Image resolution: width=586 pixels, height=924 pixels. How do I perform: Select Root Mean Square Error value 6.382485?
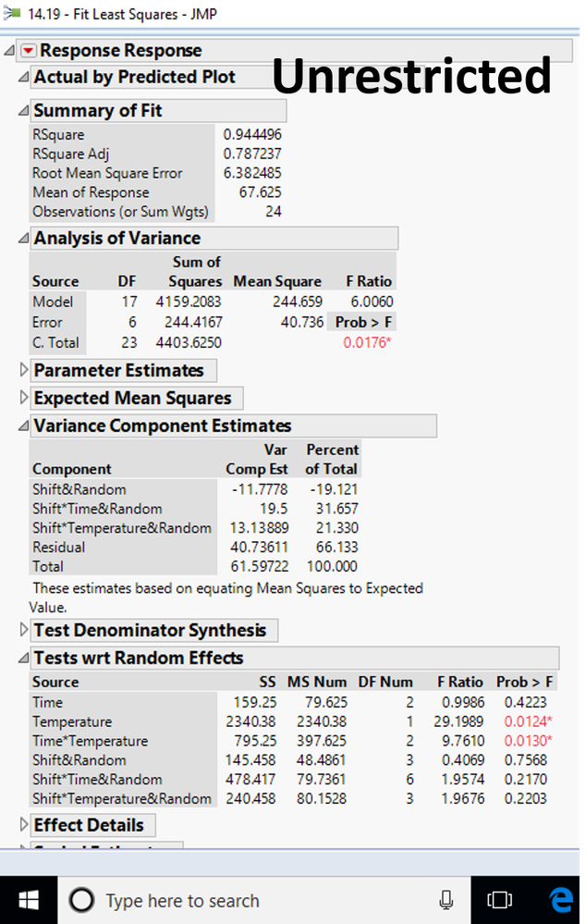click(x=252, y=173)
